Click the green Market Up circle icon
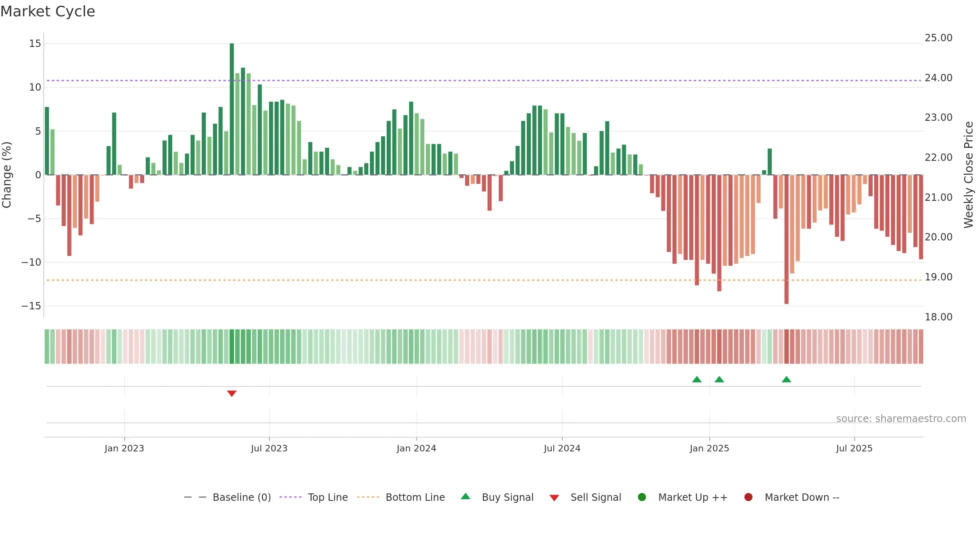 coord(642,497)
